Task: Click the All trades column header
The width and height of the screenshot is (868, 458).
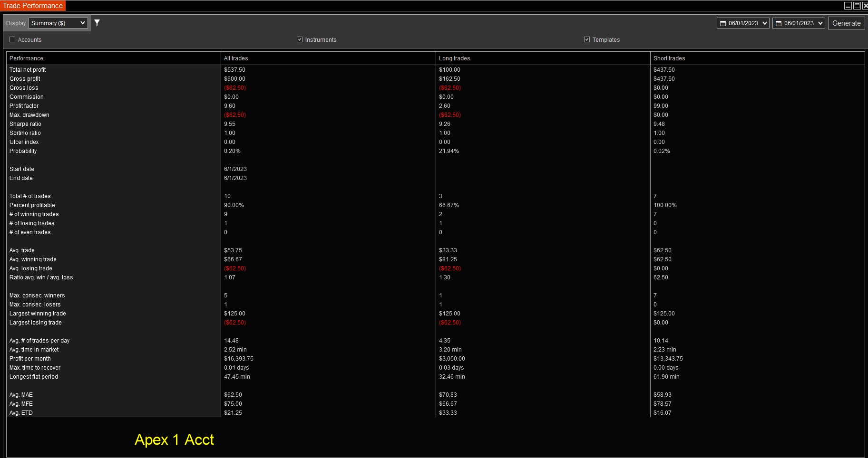Action: pos(328,58)
